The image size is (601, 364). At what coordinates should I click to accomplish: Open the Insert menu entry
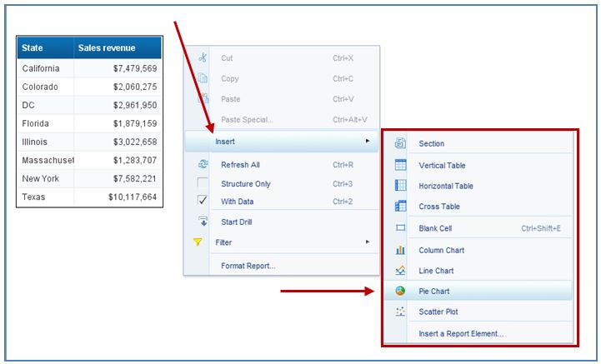282,142
